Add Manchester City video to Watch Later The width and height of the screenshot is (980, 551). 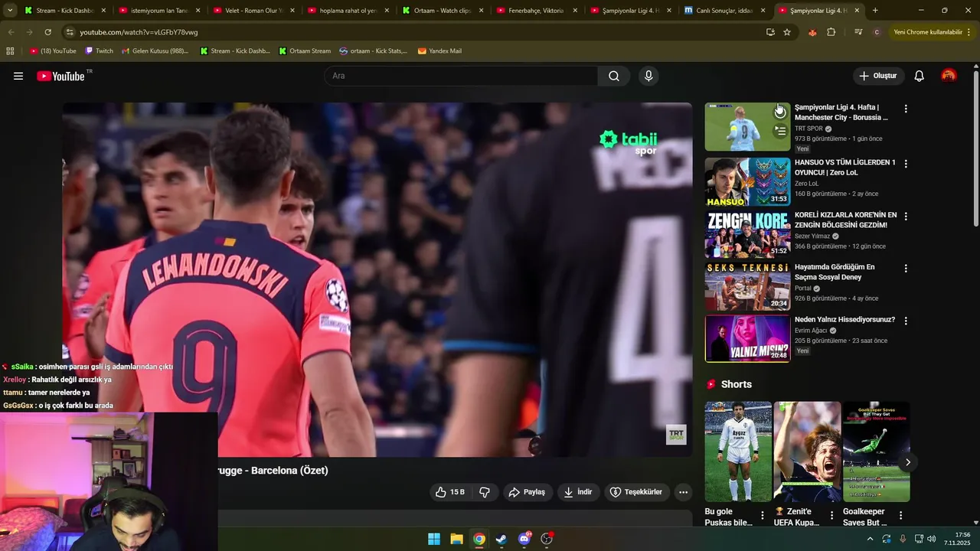tap(780, 112)
